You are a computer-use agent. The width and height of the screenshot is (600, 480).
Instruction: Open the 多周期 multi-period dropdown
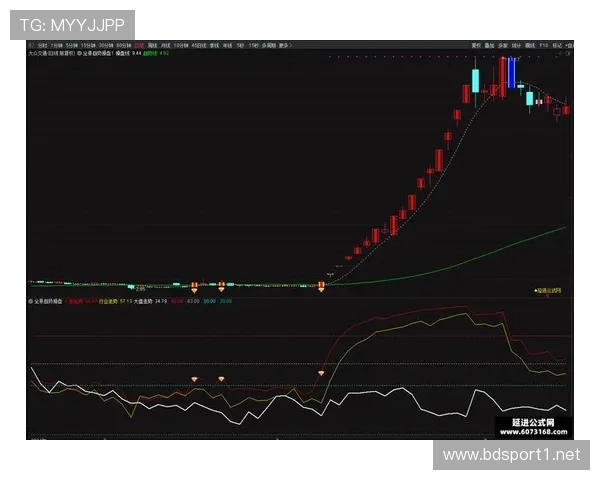(x=269, y=45)
